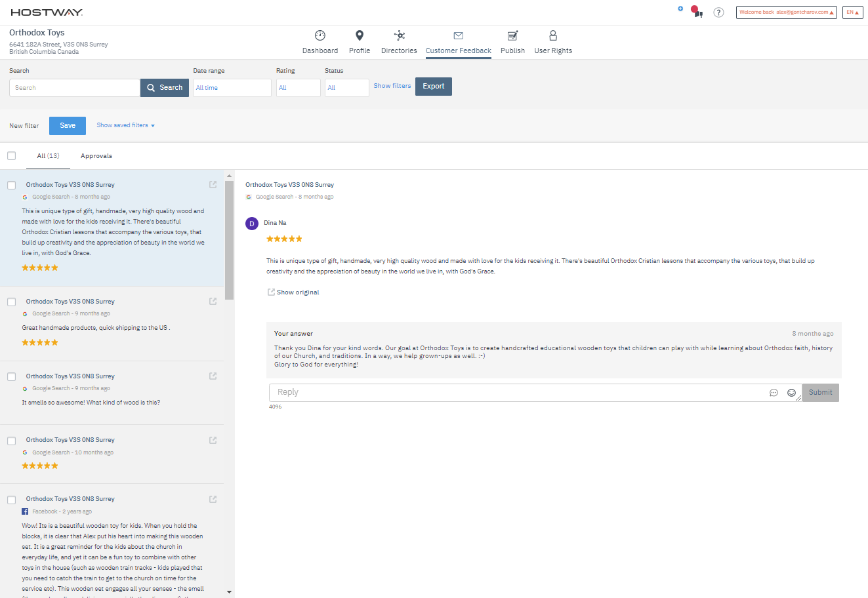Click the help question mark icon
This screenshot has width=868, height=598.
tap(719, 12)
